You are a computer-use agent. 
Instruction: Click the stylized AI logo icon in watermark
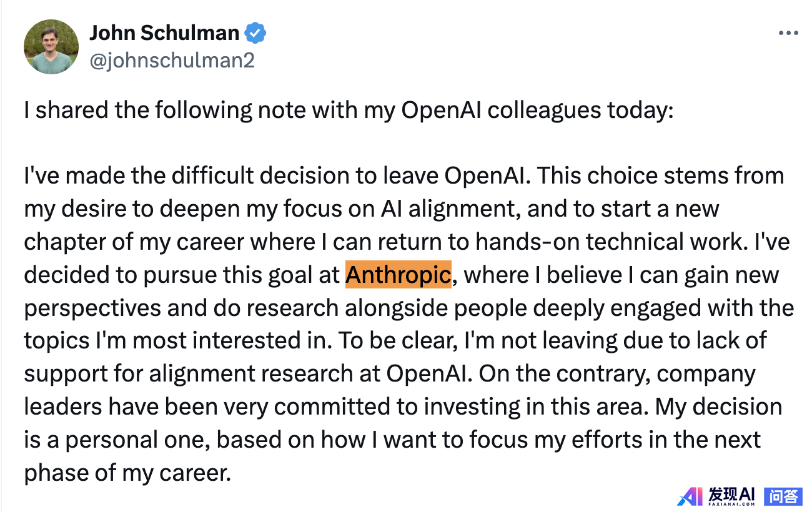coord(689,496)
